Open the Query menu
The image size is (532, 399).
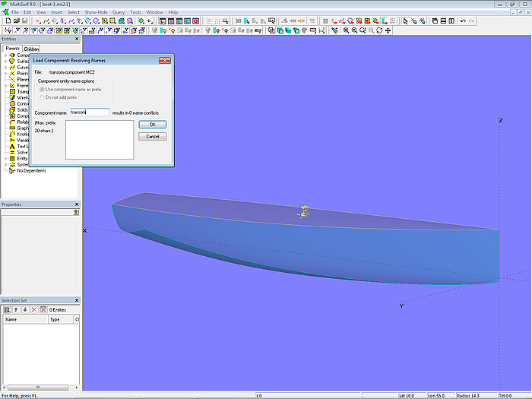coord(119,12)
